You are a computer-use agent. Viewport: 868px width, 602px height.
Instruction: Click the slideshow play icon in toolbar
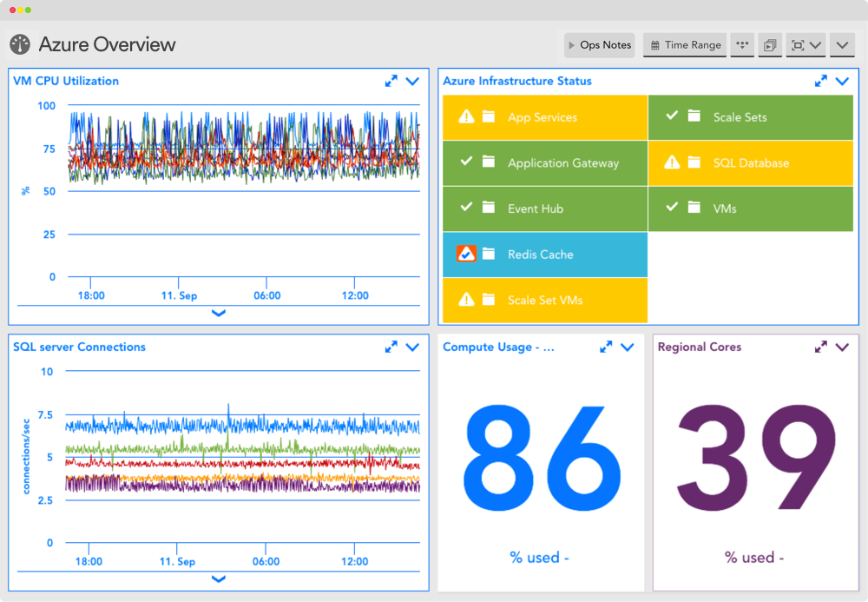pyautogui.click(x=769, y=45)
